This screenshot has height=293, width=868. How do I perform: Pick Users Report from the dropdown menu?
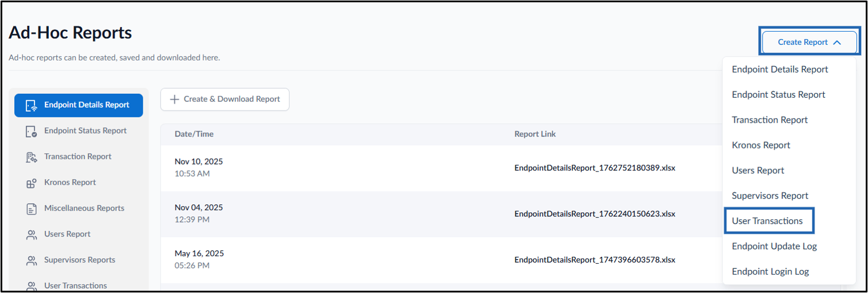point(758,170)
